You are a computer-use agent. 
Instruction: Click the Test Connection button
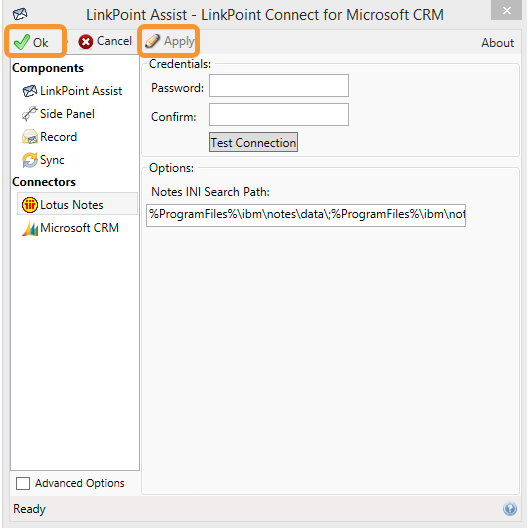[x=253, y=142]
